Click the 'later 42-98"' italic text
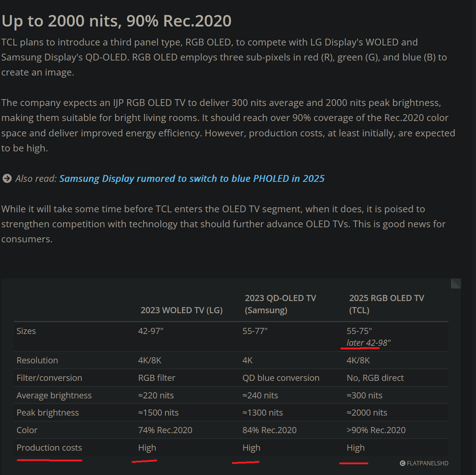This screenshot has height=475, width=476. pos(369,343)
